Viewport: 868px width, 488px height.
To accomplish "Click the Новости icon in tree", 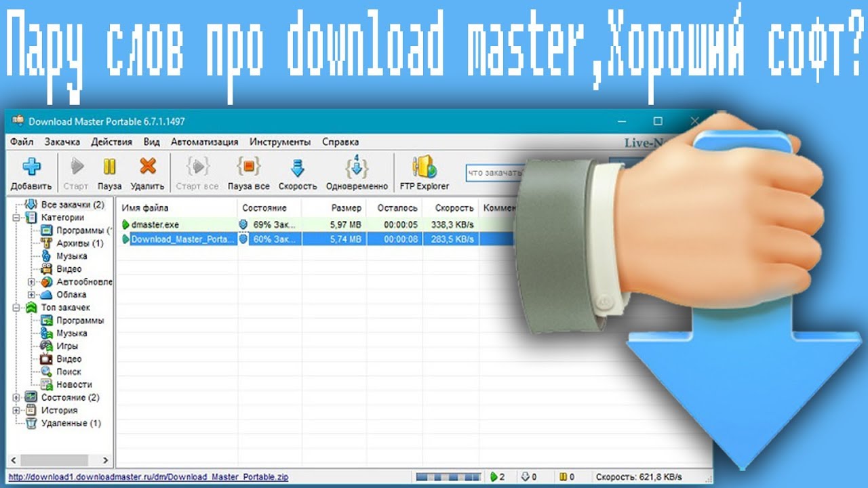I will pyautogui.click(x=46, y=385).
